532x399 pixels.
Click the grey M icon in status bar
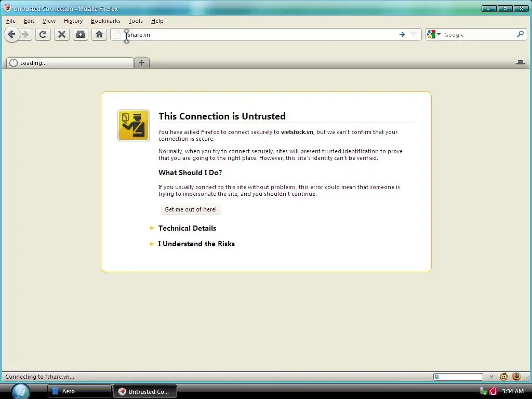click(491, 377)
